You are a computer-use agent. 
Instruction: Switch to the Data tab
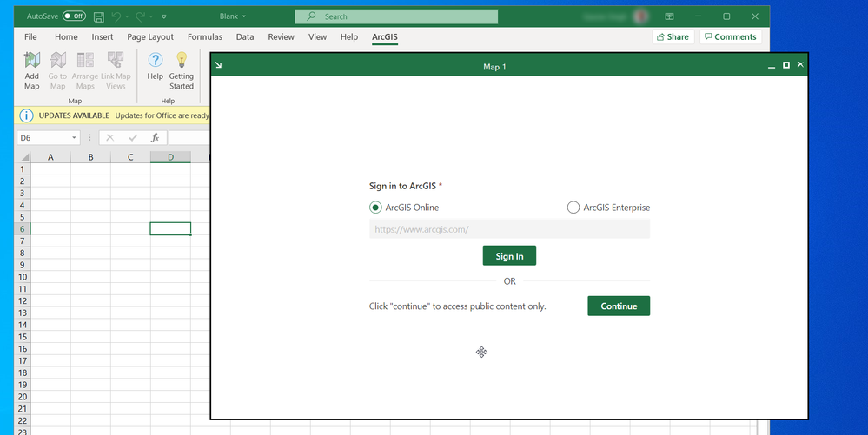tap(245, 36)
